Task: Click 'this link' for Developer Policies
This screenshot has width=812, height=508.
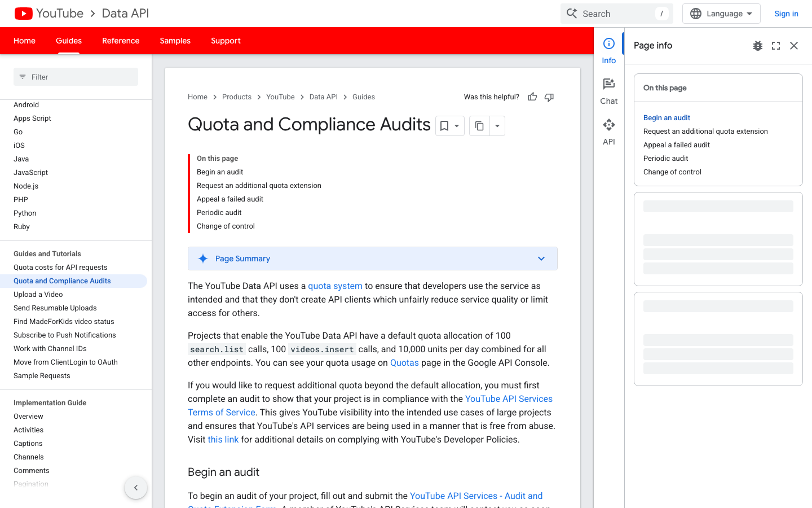Action: click(x=223, y=440)
